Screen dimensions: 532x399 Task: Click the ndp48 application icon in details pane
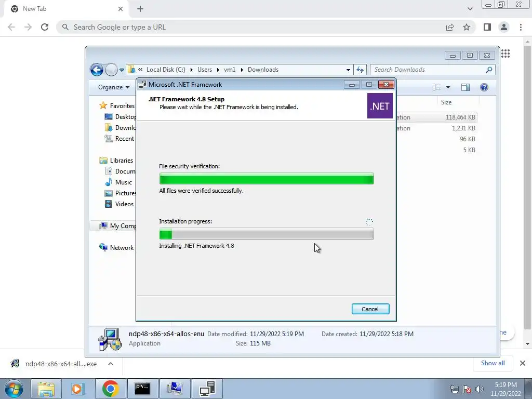(110, 339)
